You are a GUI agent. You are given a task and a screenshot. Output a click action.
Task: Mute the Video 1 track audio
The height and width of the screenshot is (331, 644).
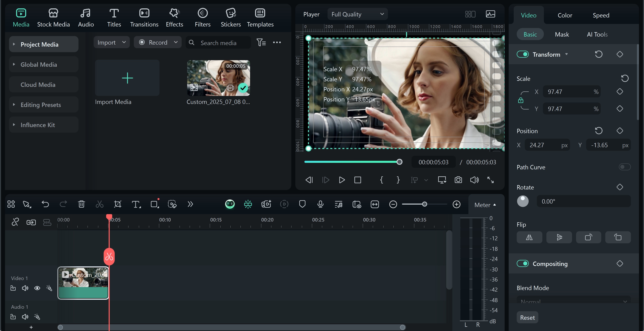[x=25, y=288]
